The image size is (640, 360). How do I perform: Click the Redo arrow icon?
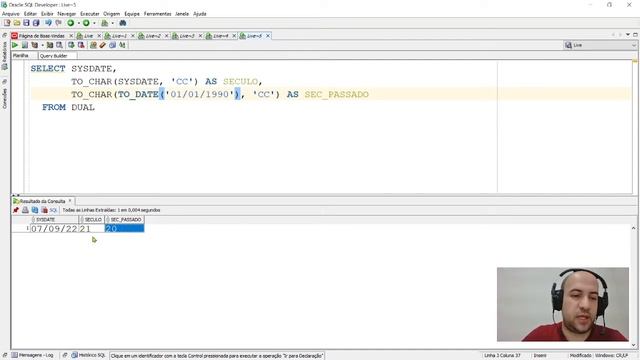tap(58, 23)
